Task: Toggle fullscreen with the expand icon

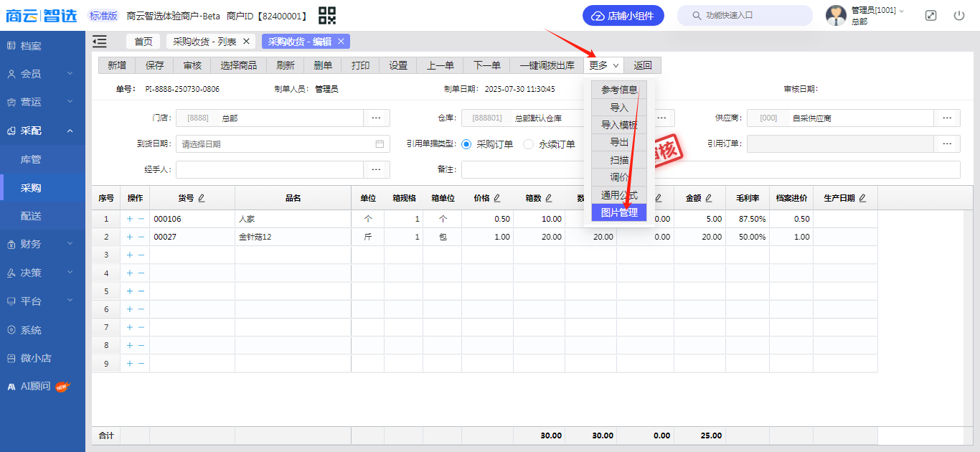Action: (x=930, y=15)
